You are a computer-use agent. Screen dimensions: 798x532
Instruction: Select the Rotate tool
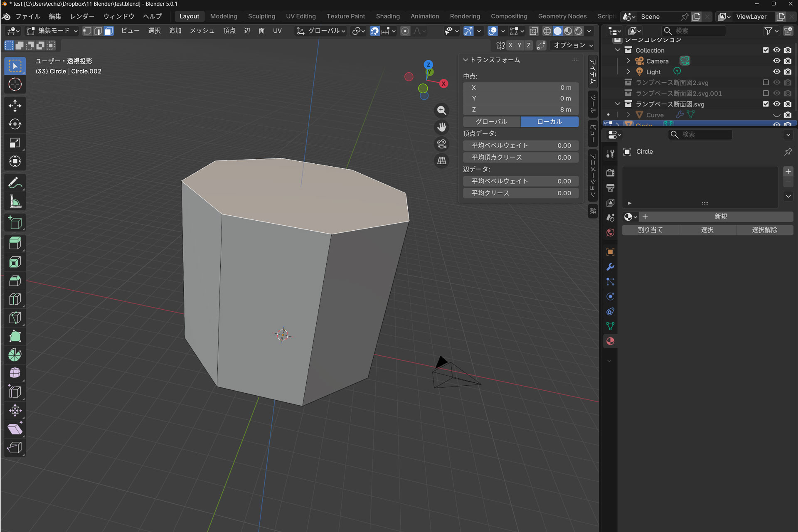point(15,124)
